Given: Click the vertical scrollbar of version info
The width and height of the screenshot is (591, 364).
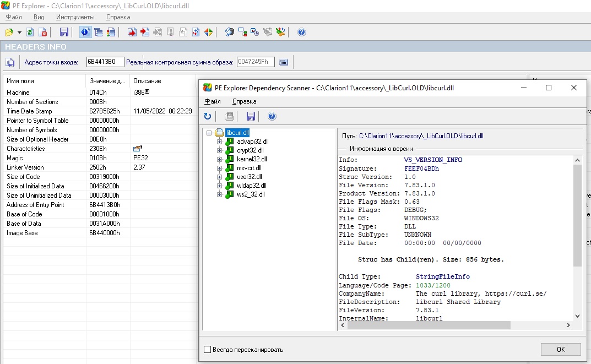Looking at the screenshot, I should point(577,215).
